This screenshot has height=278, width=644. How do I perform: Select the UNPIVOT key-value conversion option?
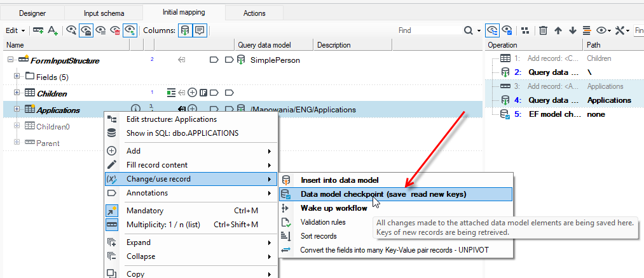(395, 249)
